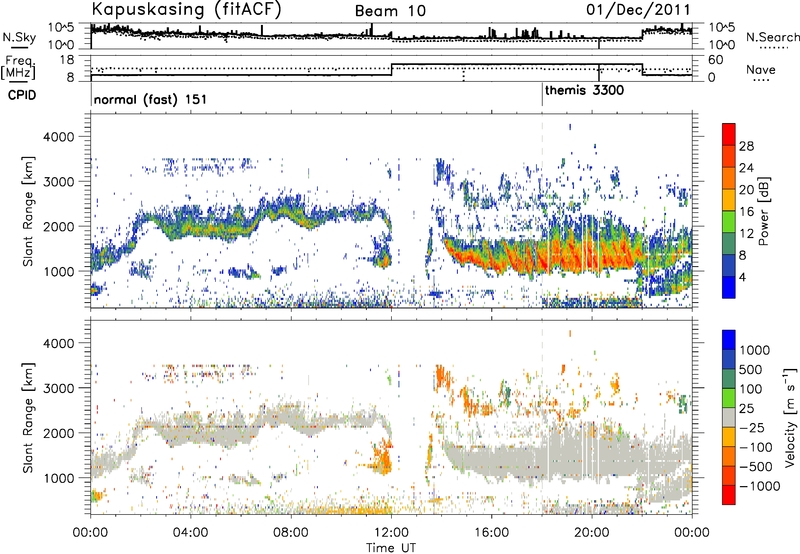The width and height of the screenshot is (800, 554).
Task: Click the '16:00' time axis tick label
Action: pos(491,533)
